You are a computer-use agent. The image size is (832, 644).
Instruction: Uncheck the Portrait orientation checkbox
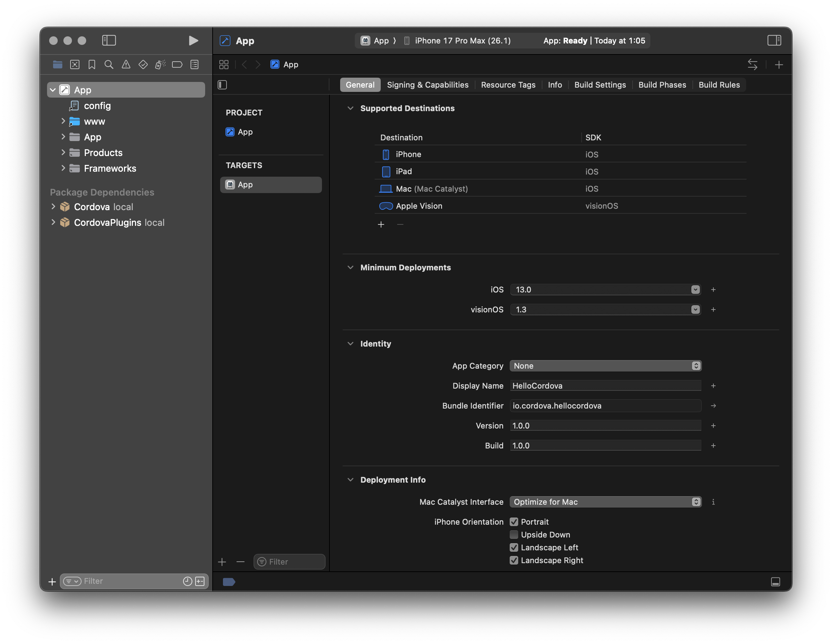514,522
